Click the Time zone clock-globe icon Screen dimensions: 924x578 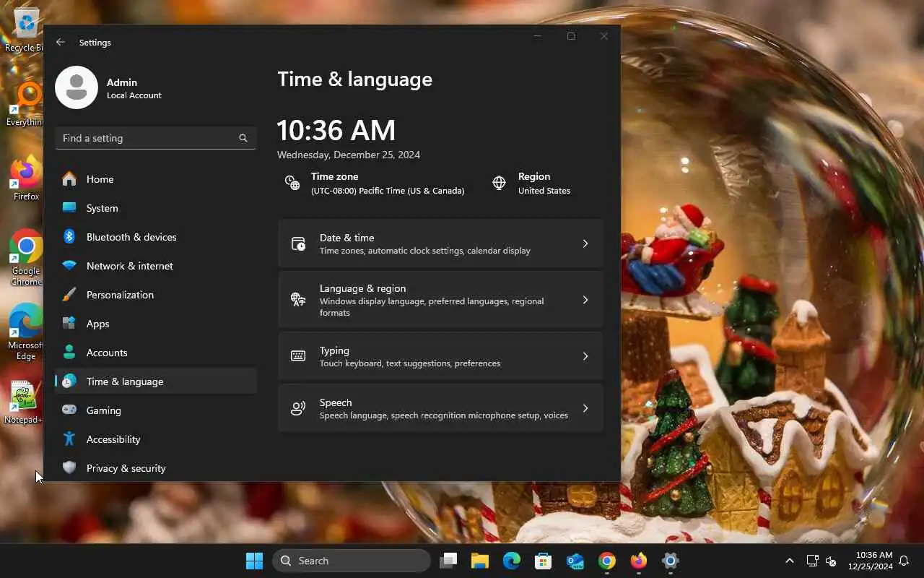292,183
